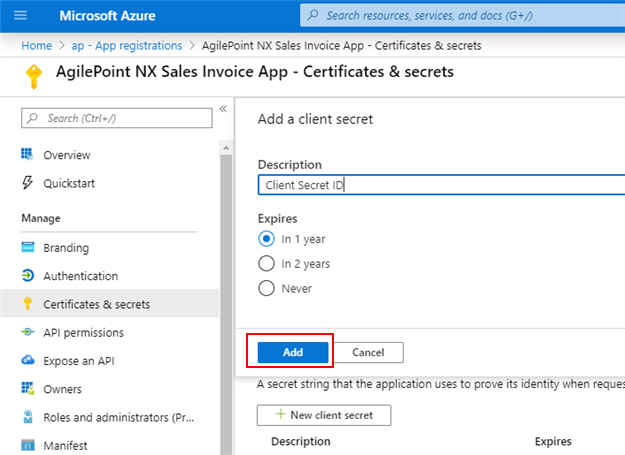
Task: Click the sidebar scrollbar up arrow
Action: tap(226, 148)
